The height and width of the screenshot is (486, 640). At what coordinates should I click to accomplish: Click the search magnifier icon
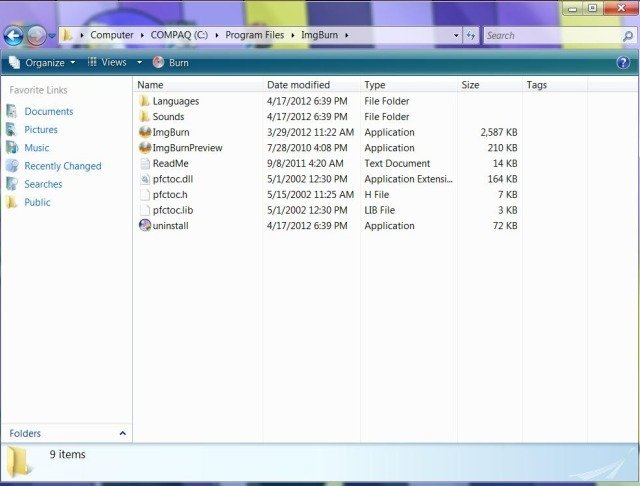pos(628,36)
